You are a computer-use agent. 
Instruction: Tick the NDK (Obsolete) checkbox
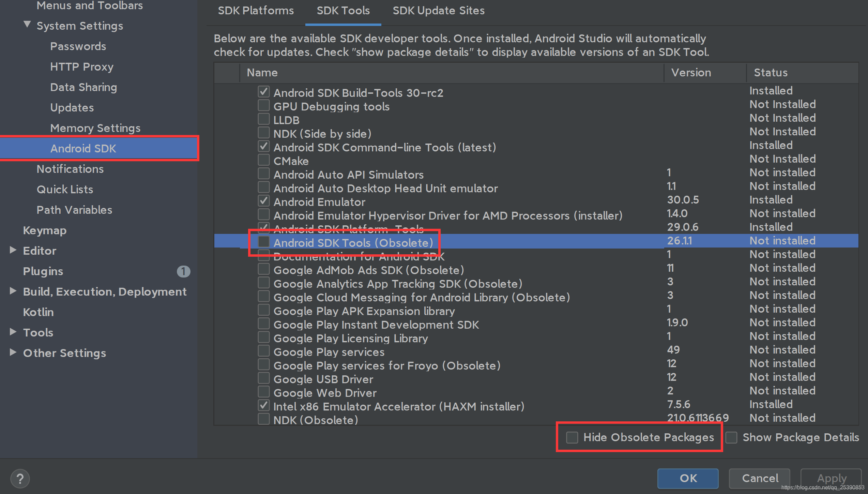(264, 419)
